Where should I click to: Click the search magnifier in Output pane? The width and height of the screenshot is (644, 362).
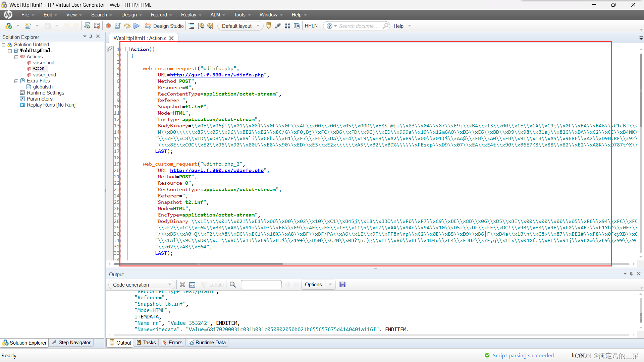coord(233,285)
